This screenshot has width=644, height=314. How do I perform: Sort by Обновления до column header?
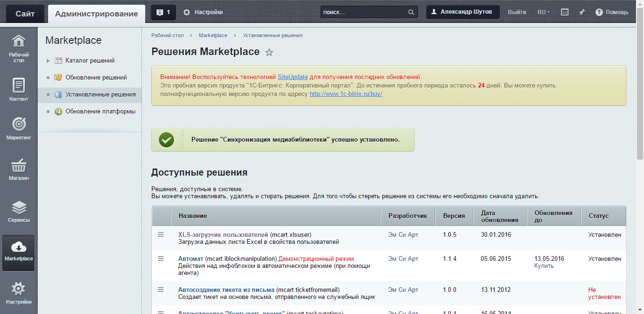[x=553, y=216]
